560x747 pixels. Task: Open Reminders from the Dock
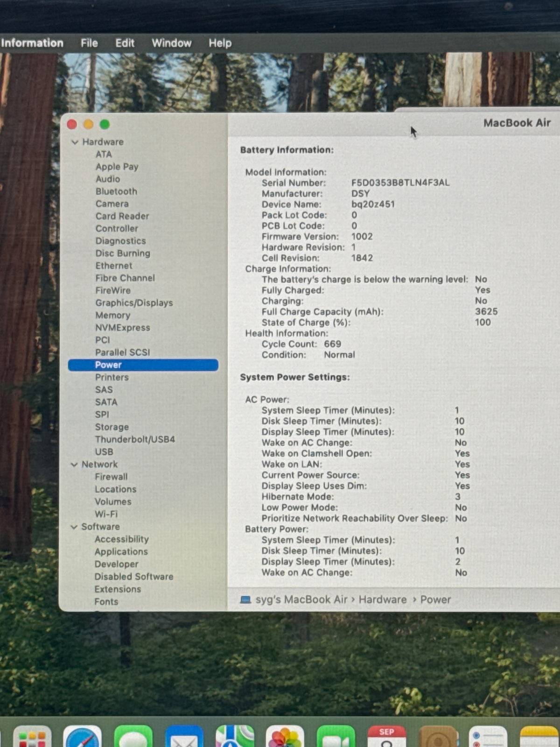point(488,737)
